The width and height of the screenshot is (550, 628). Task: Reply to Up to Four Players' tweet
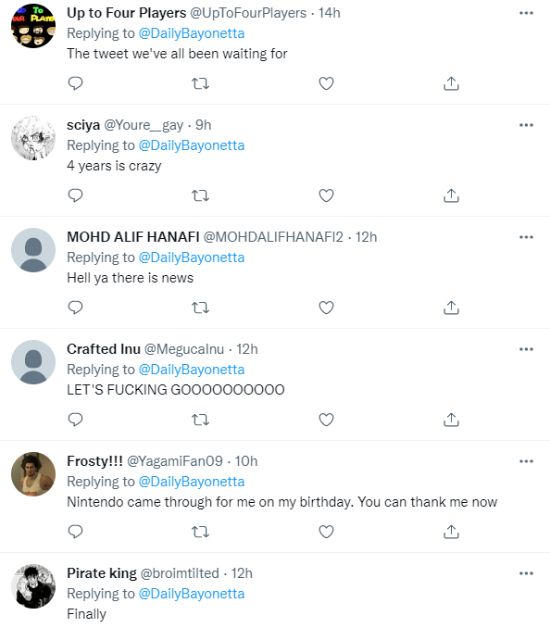pyautogui.click(x=75, y=83)
